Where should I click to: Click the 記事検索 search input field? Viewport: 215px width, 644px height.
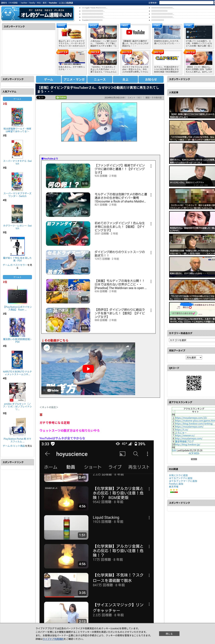(187, 3)
